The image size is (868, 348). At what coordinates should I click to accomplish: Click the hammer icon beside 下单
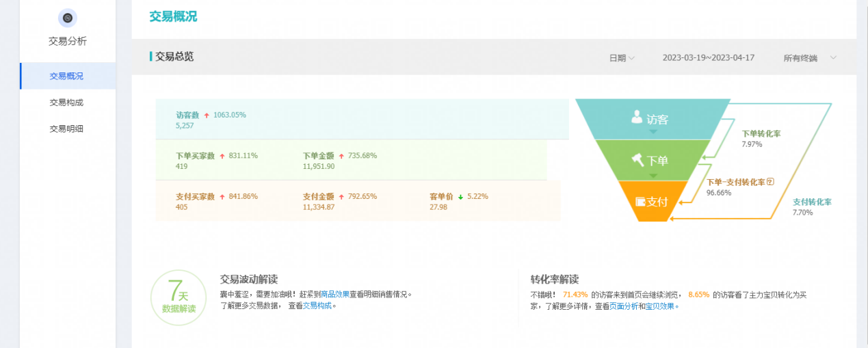click(x=637, y=160)
